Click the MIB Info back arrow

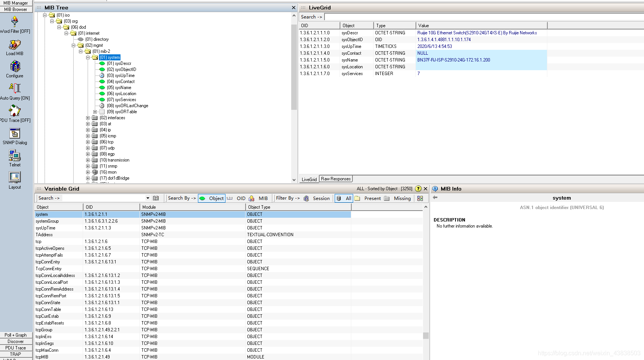coord(435,197)
